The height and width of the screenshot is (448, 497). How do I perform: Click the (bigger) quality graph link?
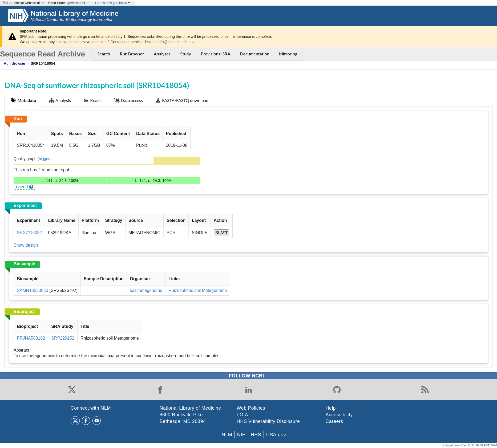coord(44,159)
